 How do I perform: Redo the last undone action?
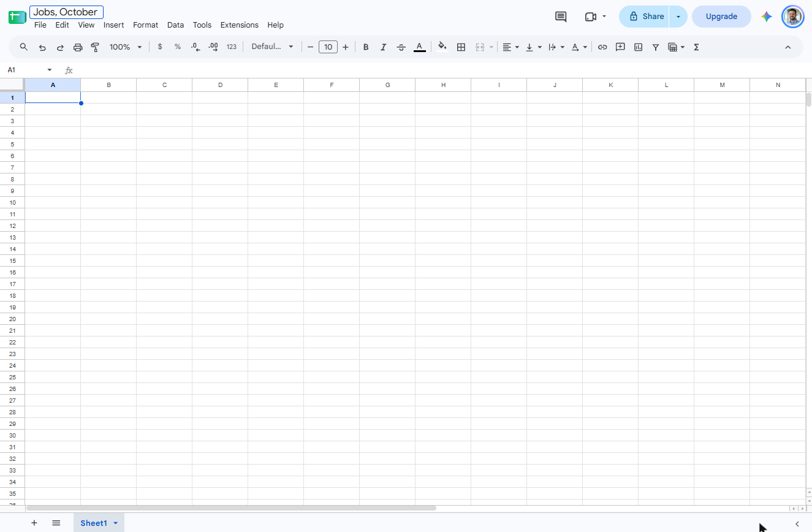60,47
